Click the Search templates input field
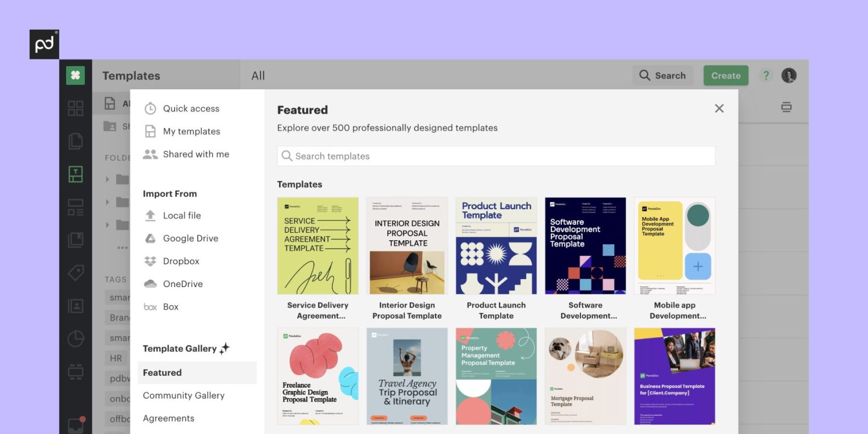The image size is (868, 434). click(x=496, y=157)
